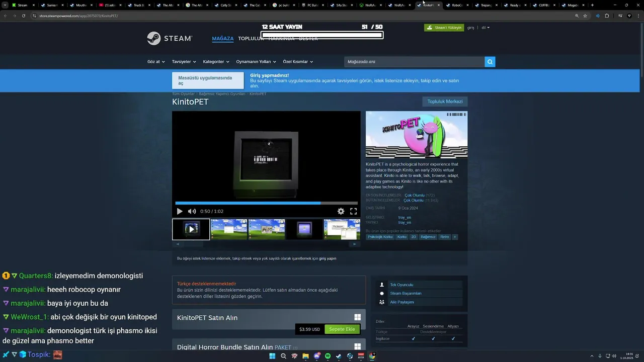This screenshot has width=644, height=362.
Task: Click the KinitoPET header capsule image
Action: coord(417,135)
